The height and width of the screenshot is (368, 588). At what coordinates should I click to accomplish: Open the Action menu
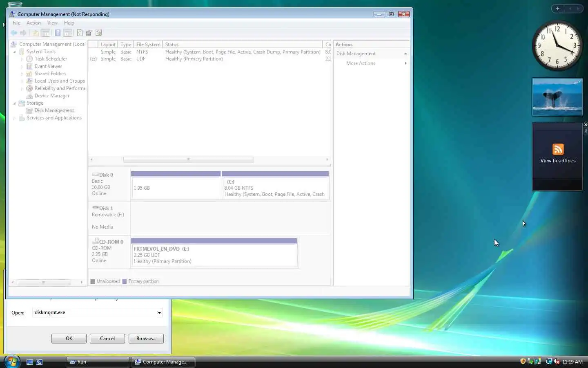pyautogui.click(x=33, y=23)
